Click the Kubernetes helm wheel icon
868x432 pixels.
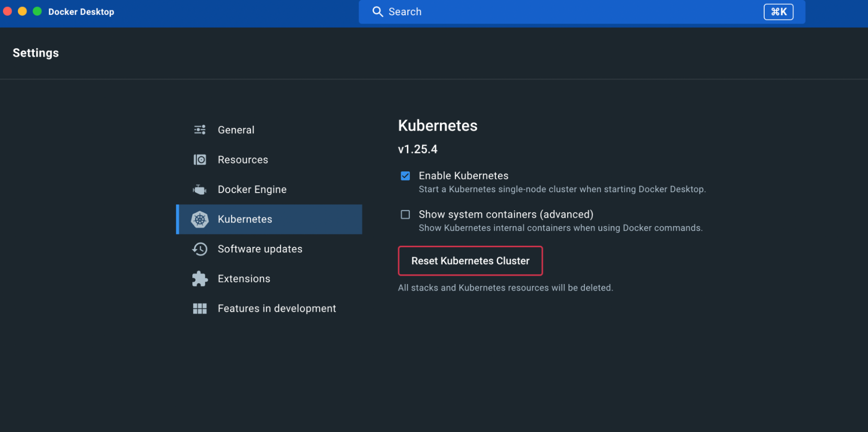pyautogui.click(x=199, y=219)
